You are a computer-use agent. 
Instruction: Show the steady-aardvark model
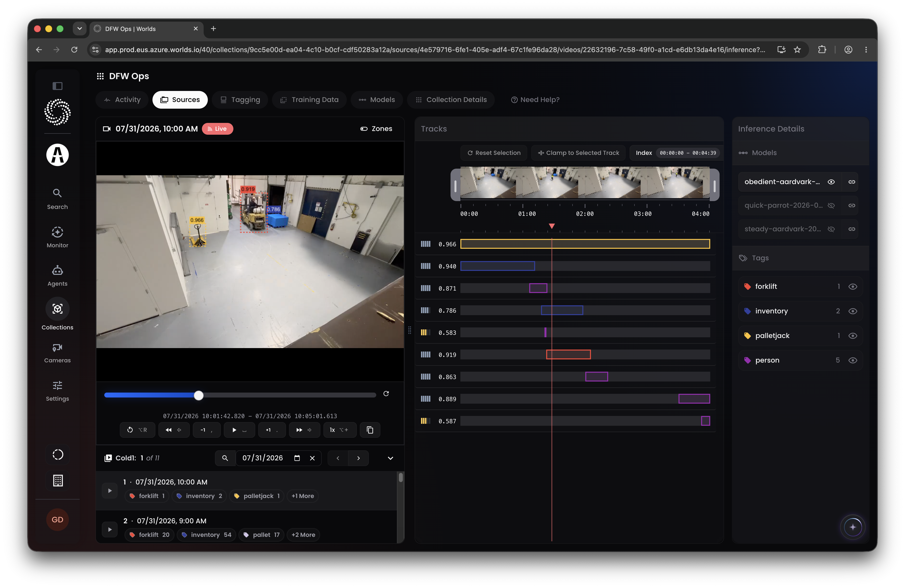(831, 229)
